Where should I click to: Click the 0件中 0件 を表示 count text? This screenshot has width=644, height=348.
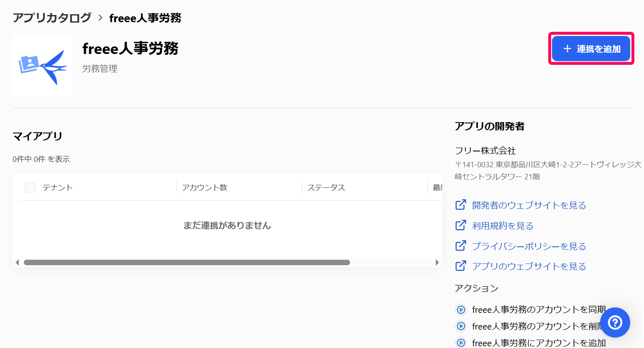click(41, 159)
